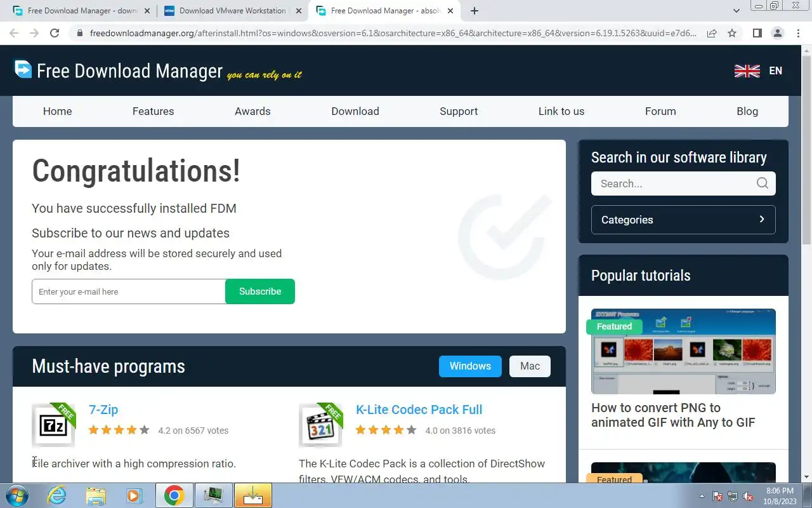The image size is (812, 508).
Task: Open the EN language selector
Action: (775, 71)
